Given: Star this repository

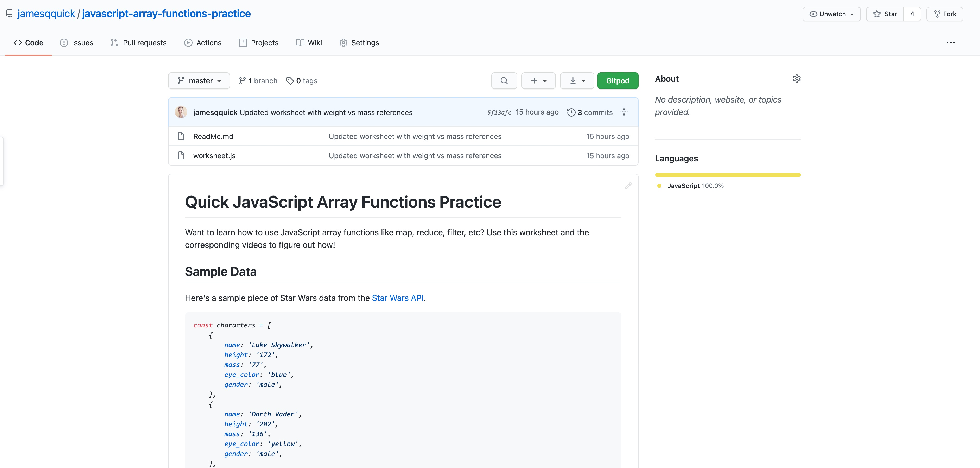Looking at the screenshot, I should click(x=885, y=14).
